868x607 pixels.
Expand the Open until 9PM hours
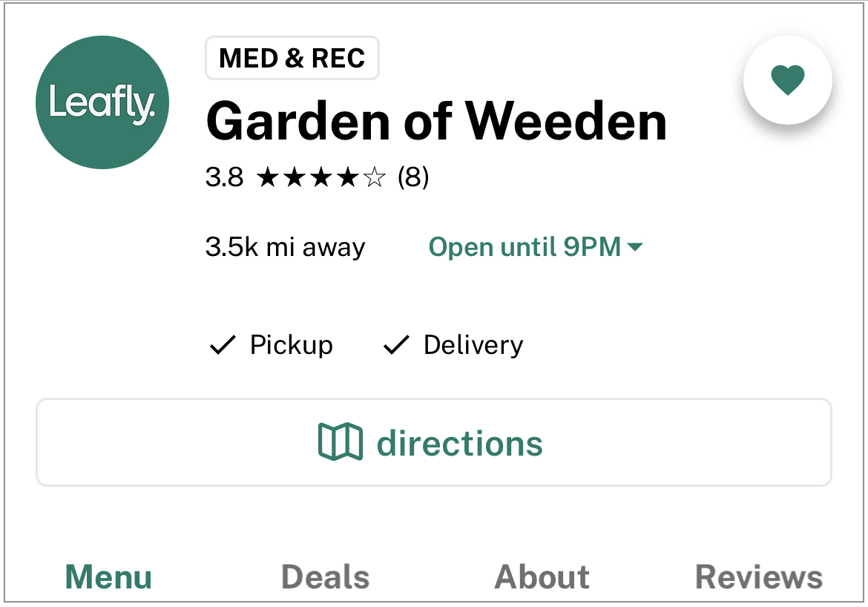(536, 247)
